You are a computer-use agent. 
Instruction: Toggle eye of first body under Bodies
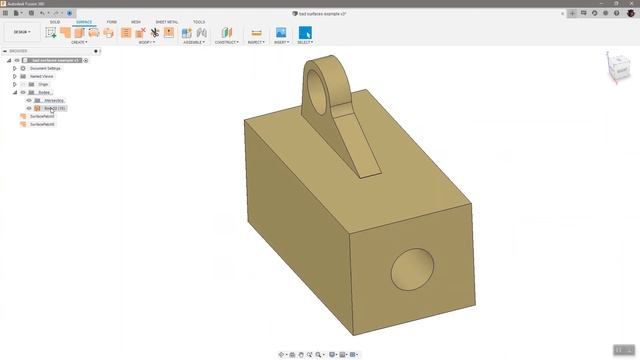pyautogui.click(x=29, y=100)
